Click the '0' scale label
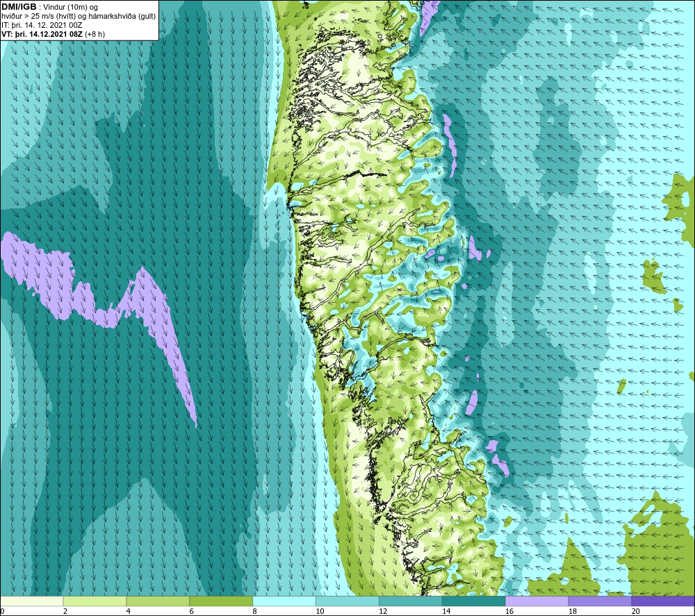The height and width of the screenshot is (616, 695). tap(2, 611)
